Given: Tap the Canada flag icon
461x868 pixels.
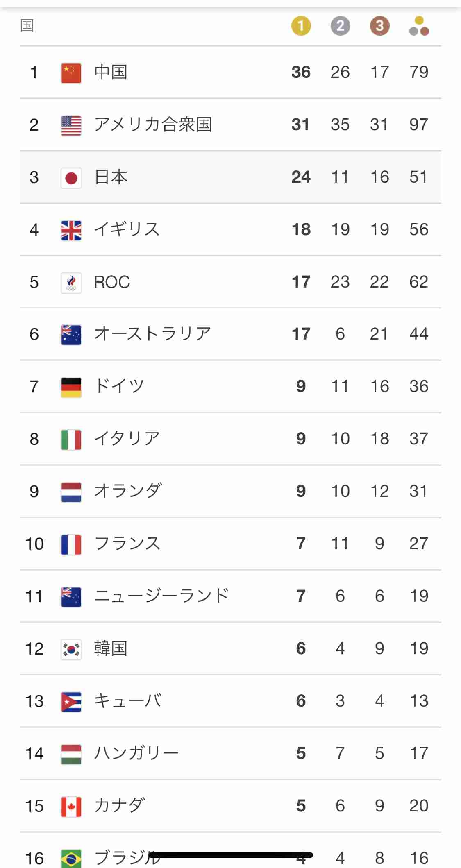Looking at the screenshot, I should [x=71, y=807].
